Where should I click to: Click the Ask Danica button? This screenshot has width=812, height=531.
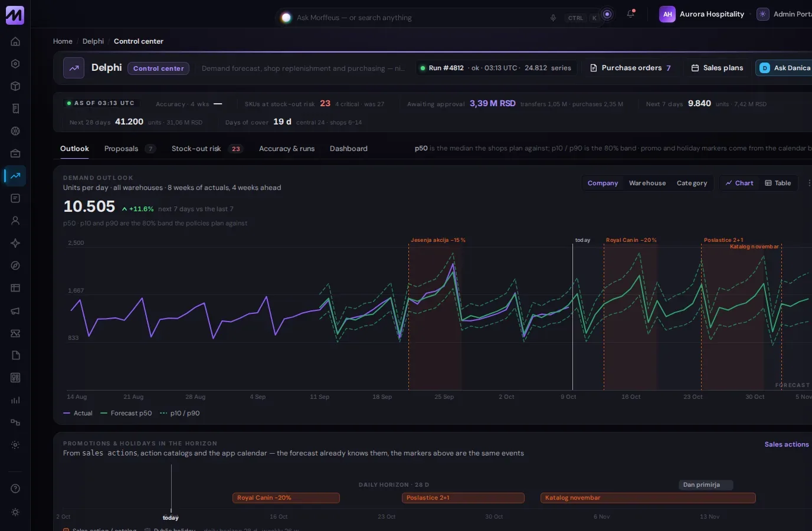[784, 68]
